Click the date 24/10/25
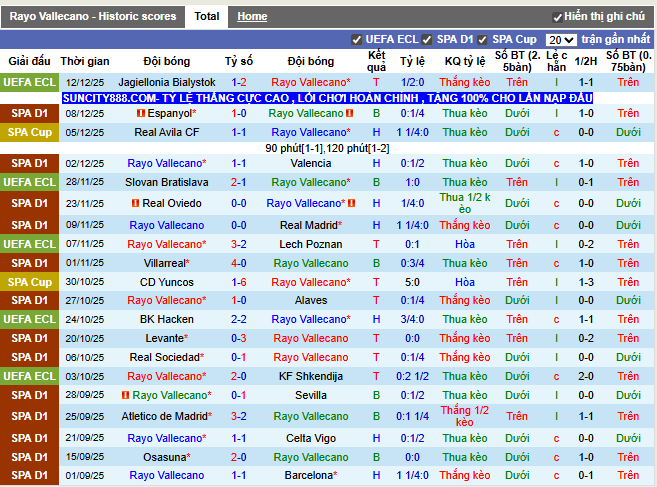The height and width of the screenshot is (487, 657). [85, 319]
